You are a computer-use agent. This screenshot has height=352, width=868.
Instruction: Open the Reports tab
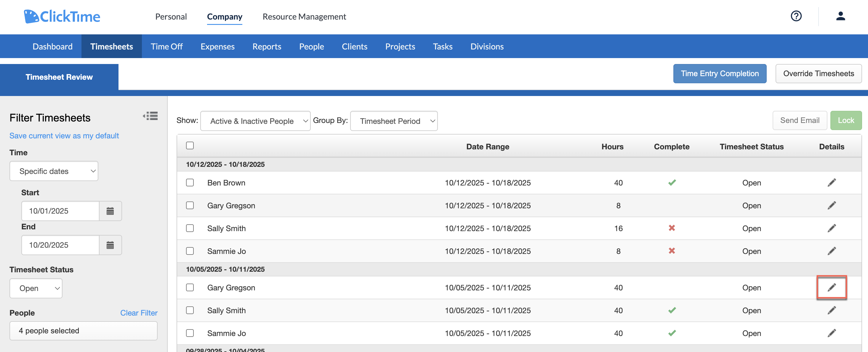[x=267, y=46]
